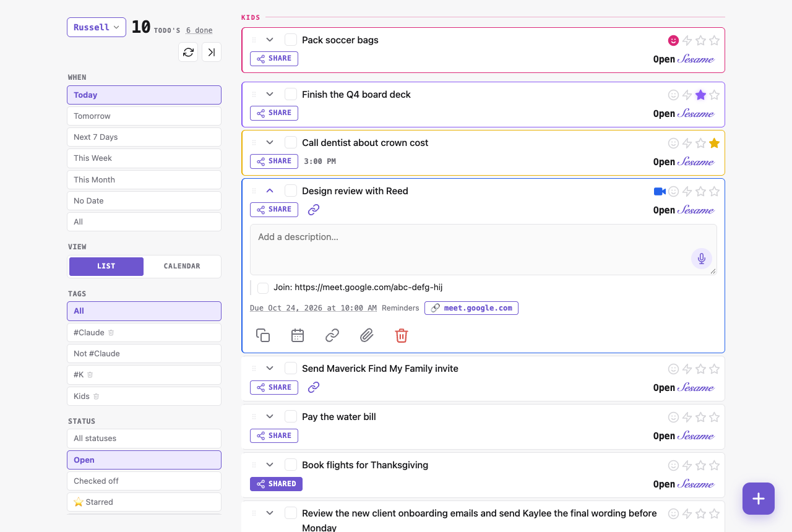Check off Call dentist about crown cost

coord(291,143)
